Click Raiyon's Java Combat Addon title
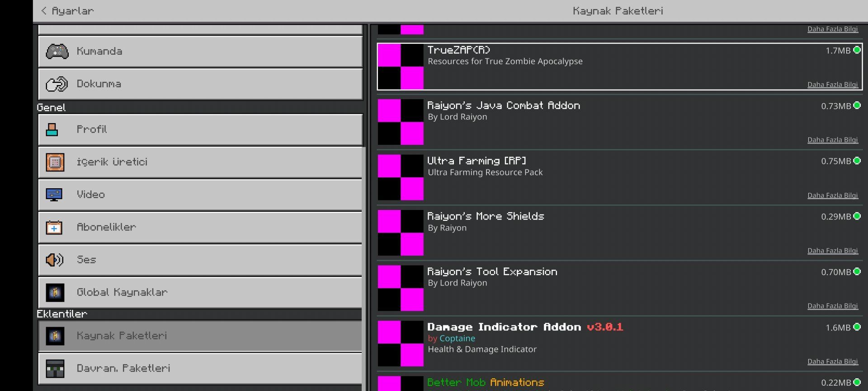Viewport: 868px width, 391px height. (x=504, y=105)
